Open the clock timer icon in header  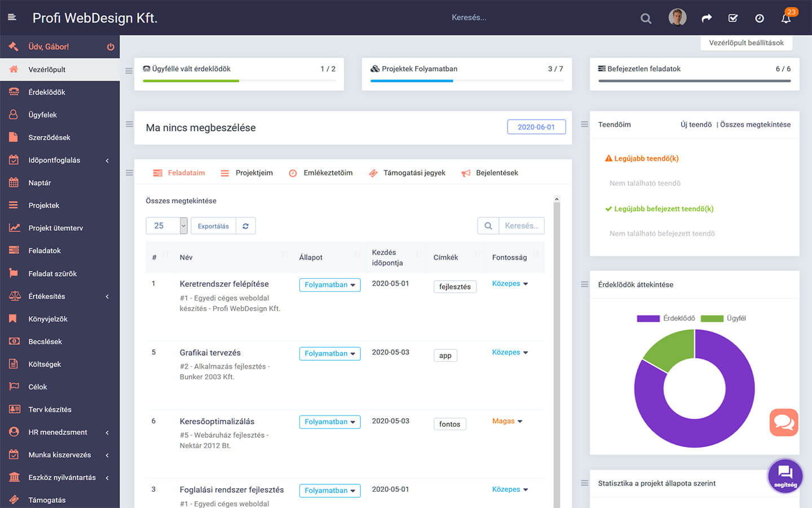[760, 19]
